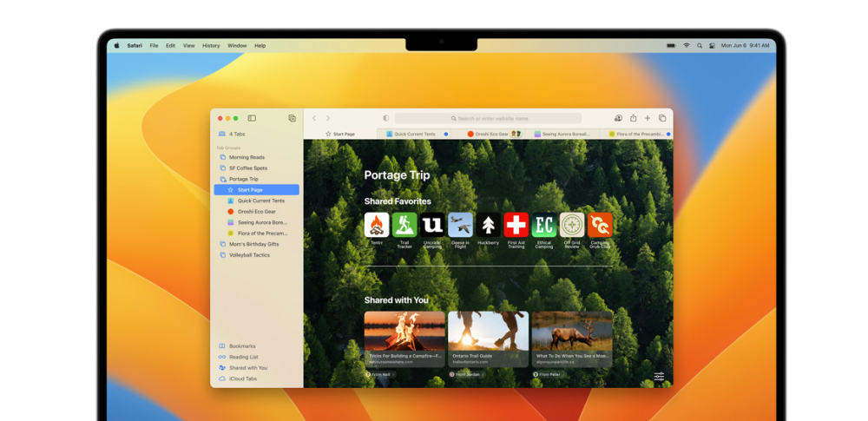This screenshot has height=421, width=868.
Task: Collapse the Portage Trip tab group
Action: pyautogui.click(x=256, y=179)
